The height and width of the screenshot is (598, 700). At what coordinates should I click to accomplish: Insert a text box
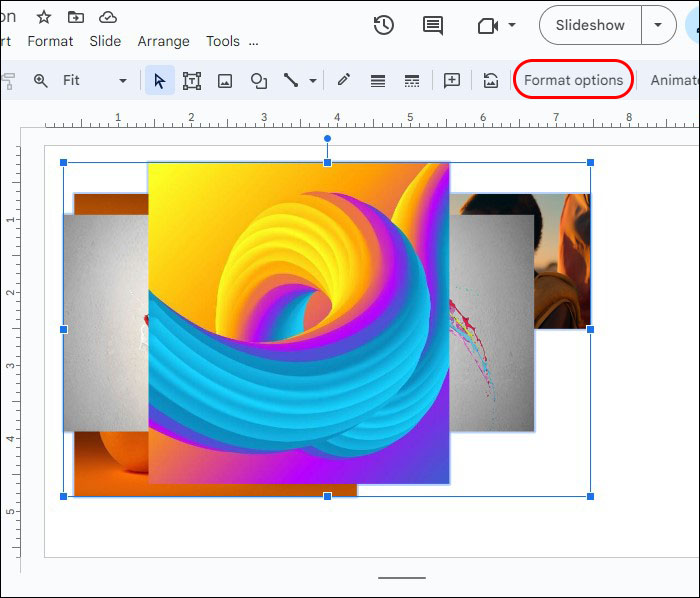(191, 80)
